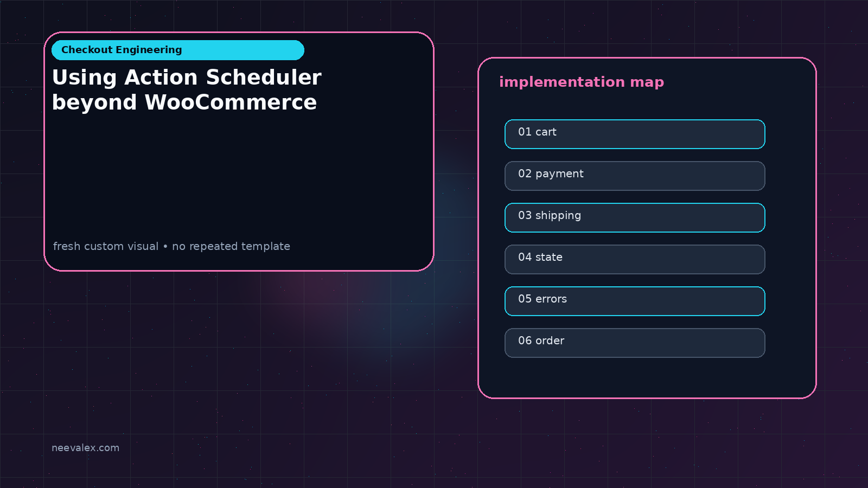Click the Using Action Scheduler headline

point(187,90)
